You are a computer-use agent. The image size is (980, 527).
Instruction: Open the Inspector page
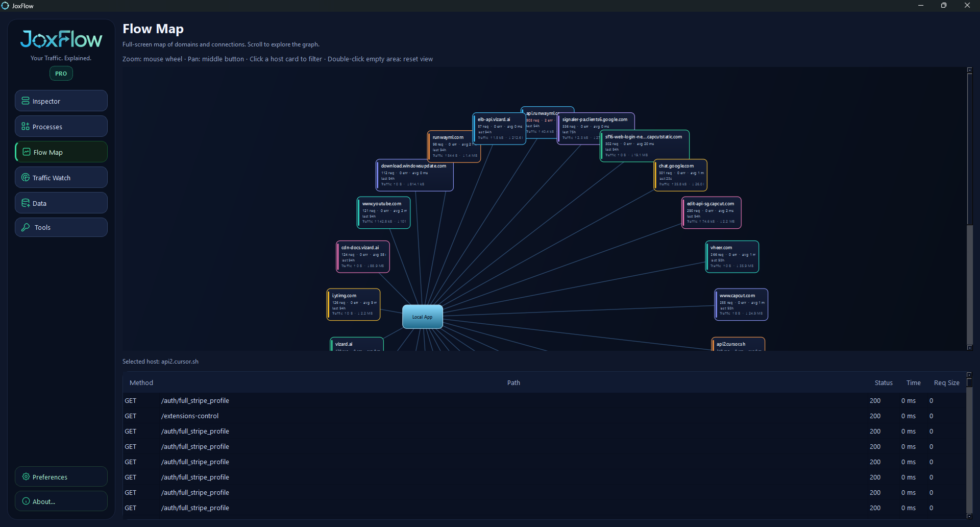(61, 101)
